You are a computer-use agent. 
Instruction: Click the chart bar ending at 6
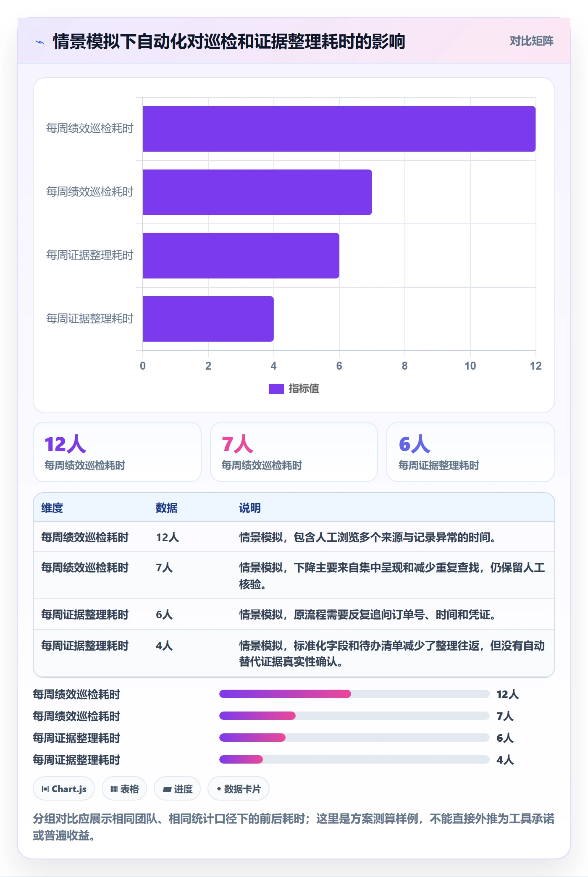pyautogui.click(x=241, y=256)
